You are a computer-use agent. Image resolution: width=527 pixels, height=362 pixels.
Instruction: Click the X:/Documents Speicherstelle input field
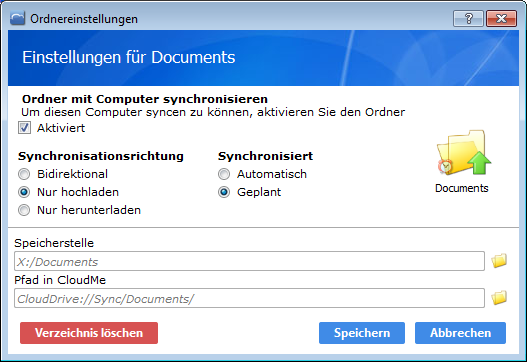pyautogui.click(x=249, y=261)
